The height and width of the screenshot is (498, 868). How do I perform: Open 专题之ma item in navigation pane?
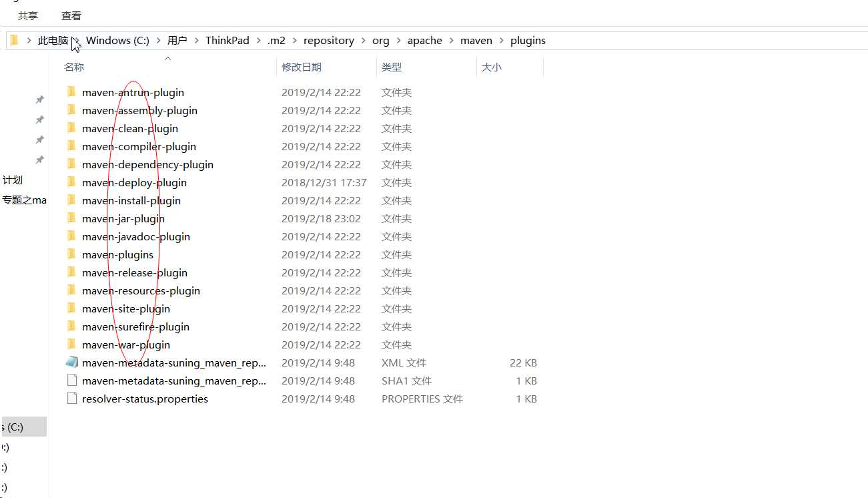tap(24, 200)
